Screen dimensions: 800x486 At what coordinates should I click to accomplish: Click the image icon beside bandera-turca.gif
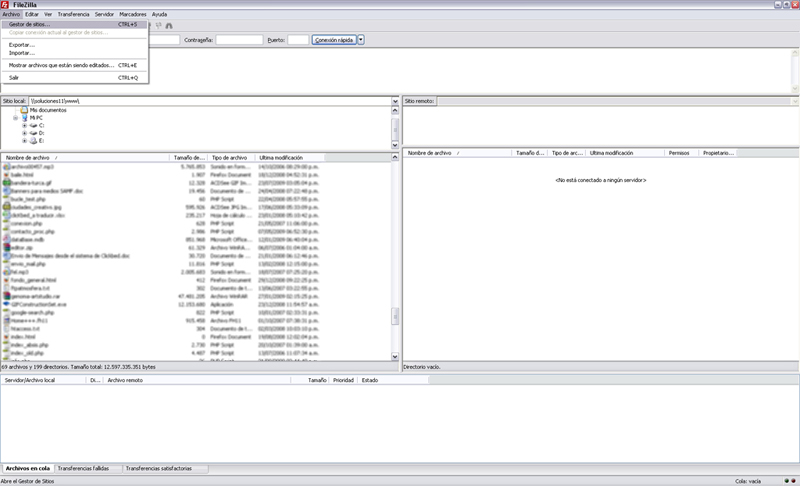click(x=7, y=183)
